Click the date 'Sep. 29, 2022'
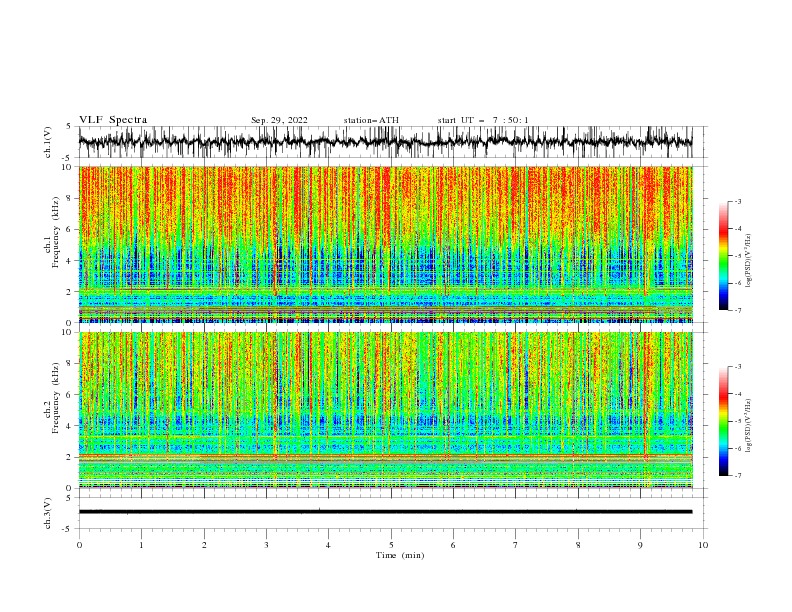792x612 pixels. pos(279,120)
